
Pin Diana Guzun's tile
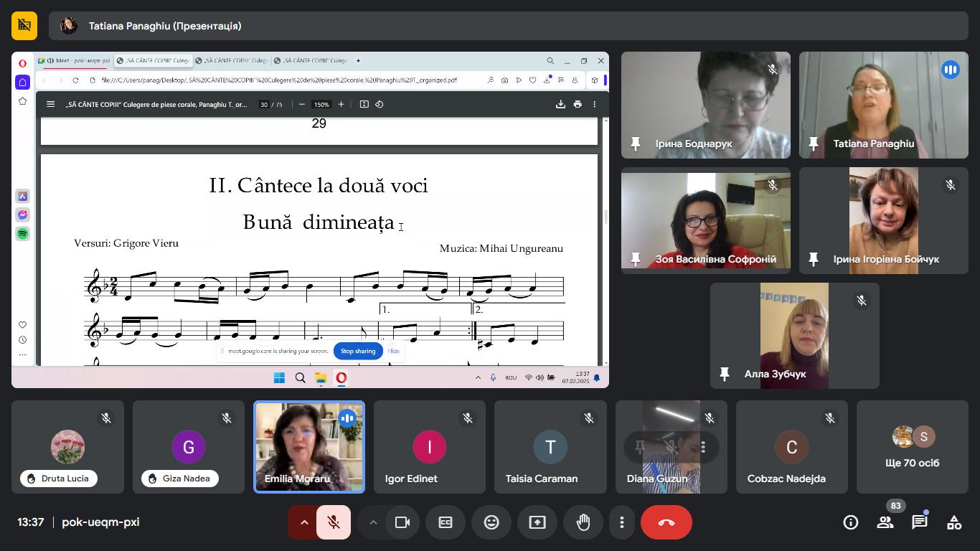(x=640, y=448)
